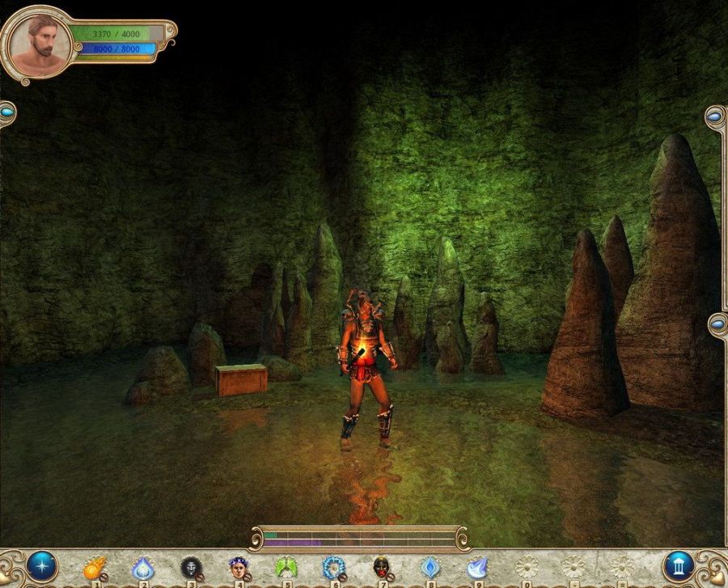Click the experience progress bar above the hotbar
Image resolution: width=728 pixels, height=588 pixels.
click(x=359, y=539)
